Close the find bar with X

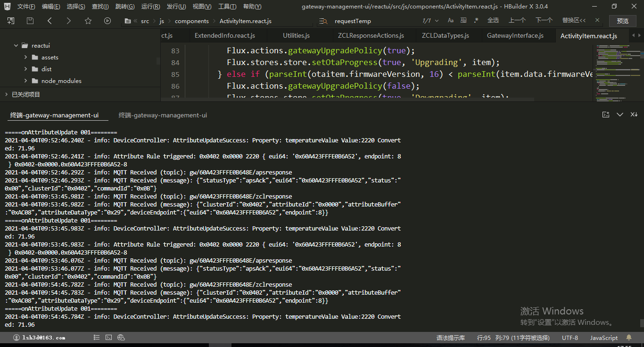[x=598, y=20]
